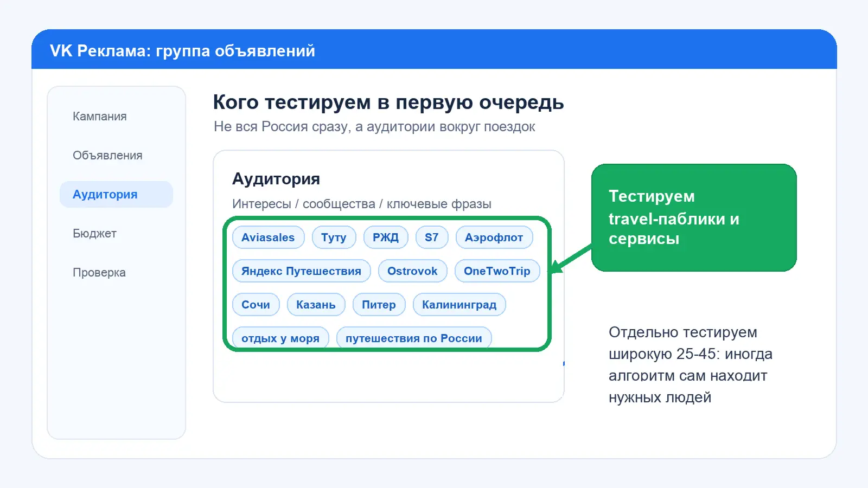Click the Сочи city tag

pyautogui.click(x=256, y=305)
